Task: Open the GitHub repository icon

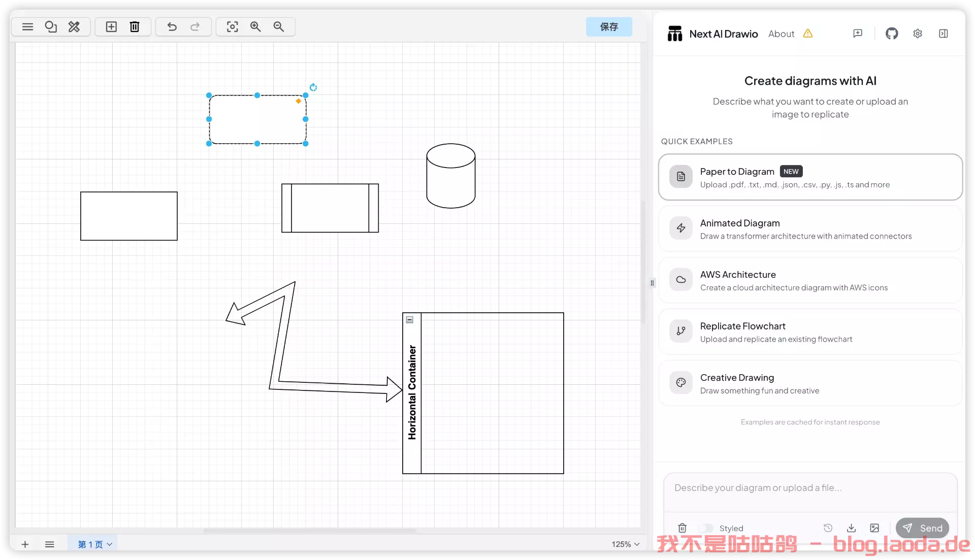Action: [892, 34]
